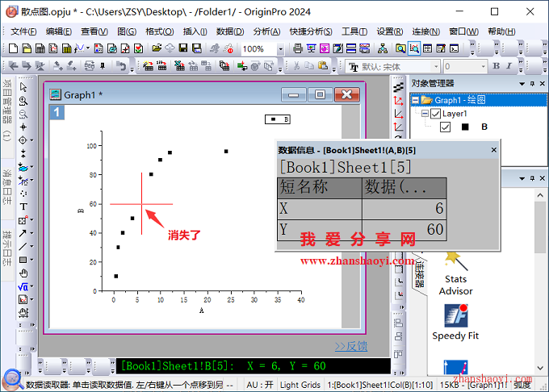The width and height of the screenshot is (549, 392).
Task: Open the 帮助(H) menu
Action: [x=501, y=31]
